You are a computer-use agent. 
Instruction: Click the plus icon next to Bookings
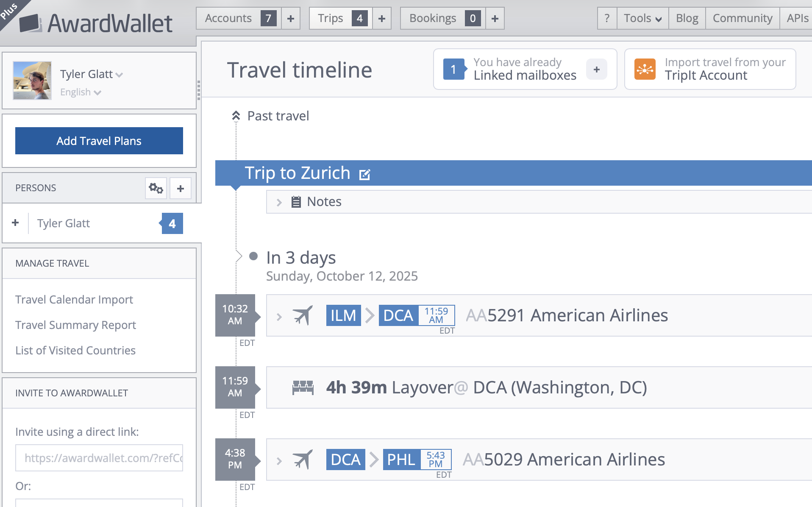click(495, 18)
